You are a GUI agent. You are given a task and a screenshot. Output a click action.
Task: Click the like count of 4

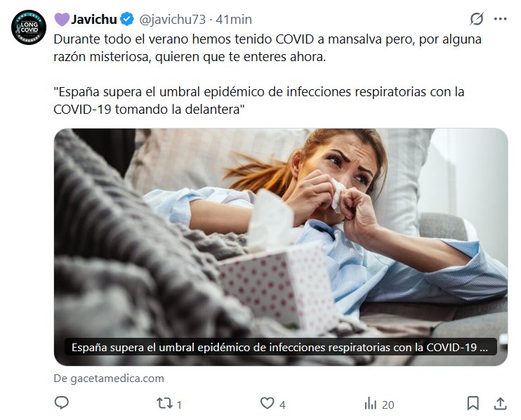(282, 405)
